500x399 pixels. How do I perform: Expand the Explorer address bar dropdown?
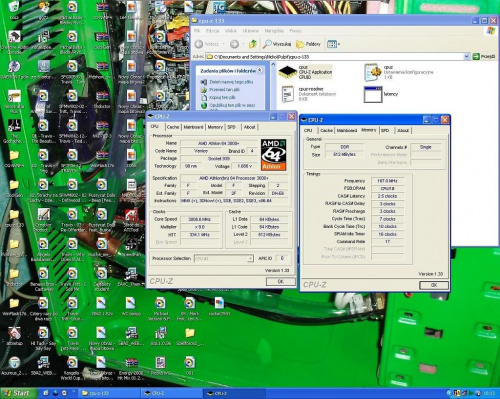click(467, 57)
